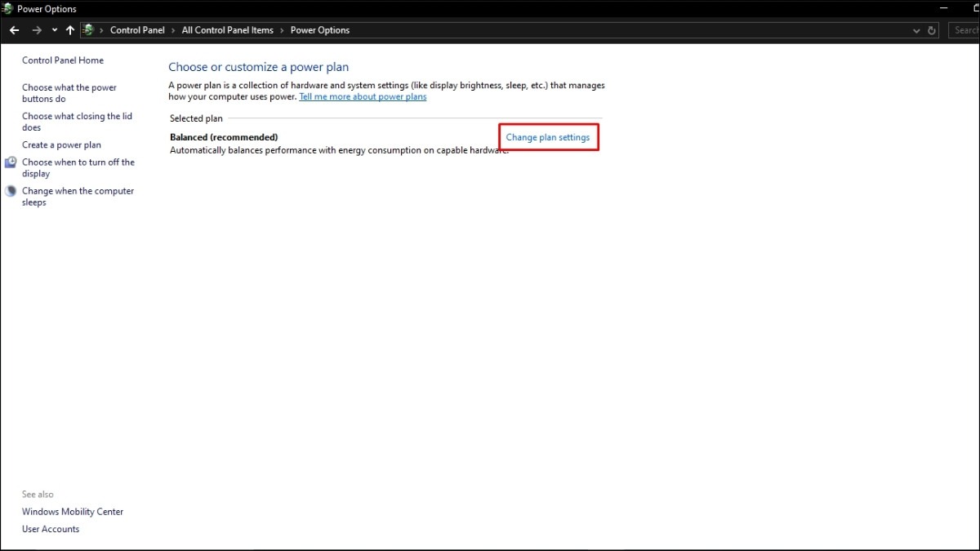980x551 pixels.
Task: Click the forward navigation arrow
Action: click(36, 30)
